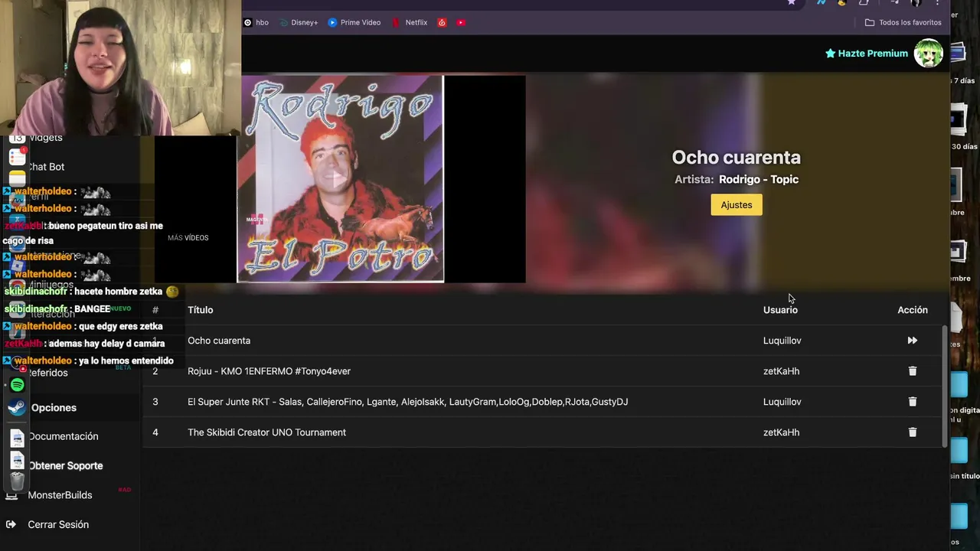Open the hbo bookmark
This screenshot has width=980, height=551.
(x=256, y=22)
